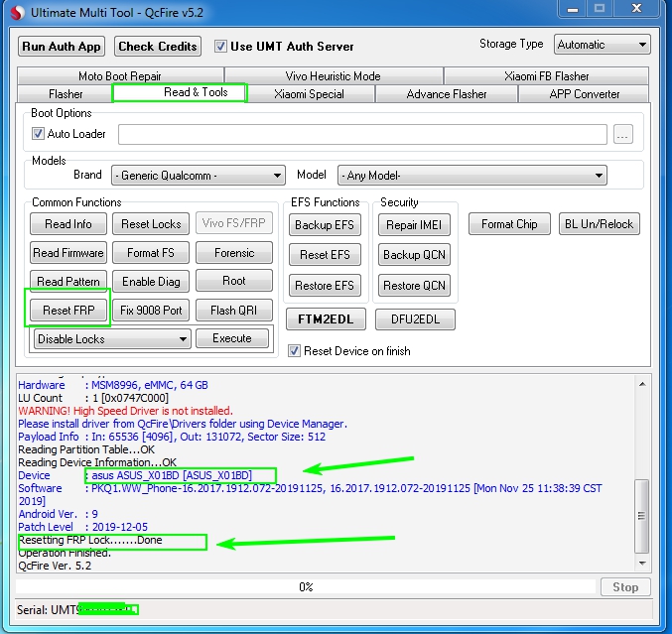Open the Disable Locks dropdown

coord(112,339)
